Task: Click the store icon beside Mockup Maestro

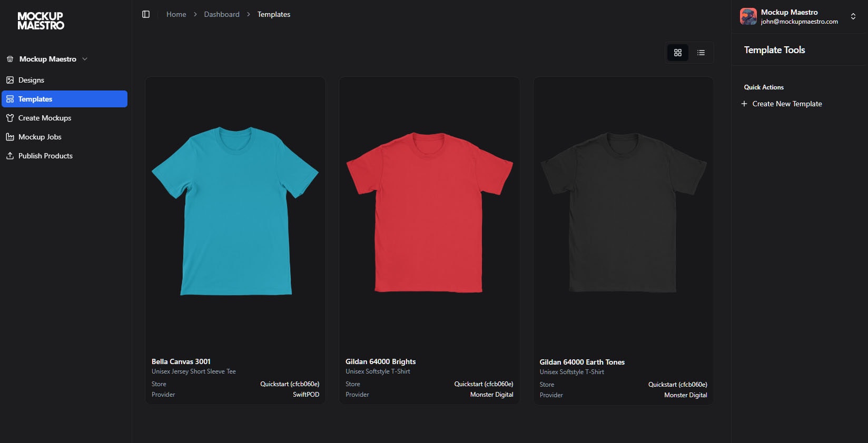Action: click(10, 59)
